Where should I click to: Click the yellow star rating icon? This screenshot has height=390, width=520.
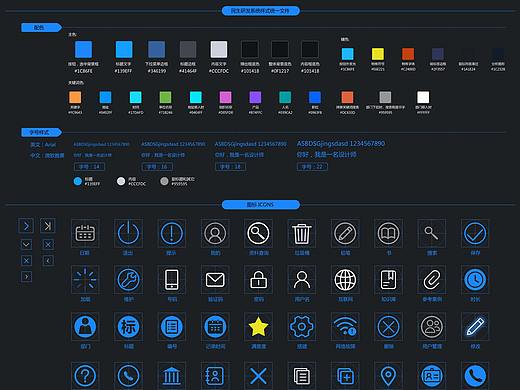tap(258, 326)
